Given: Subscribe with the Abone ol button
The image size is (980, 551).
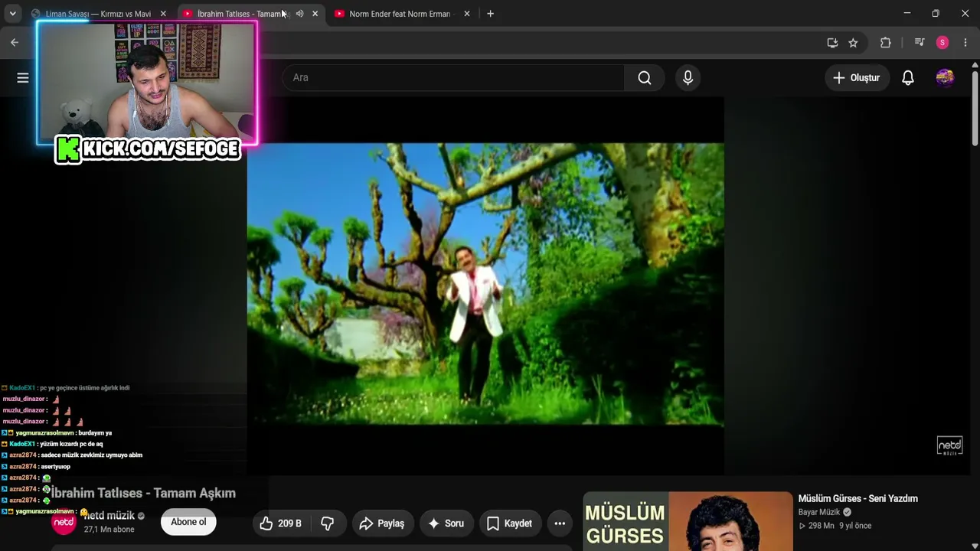Looking at the screenshot, I should tap(188, 522).
